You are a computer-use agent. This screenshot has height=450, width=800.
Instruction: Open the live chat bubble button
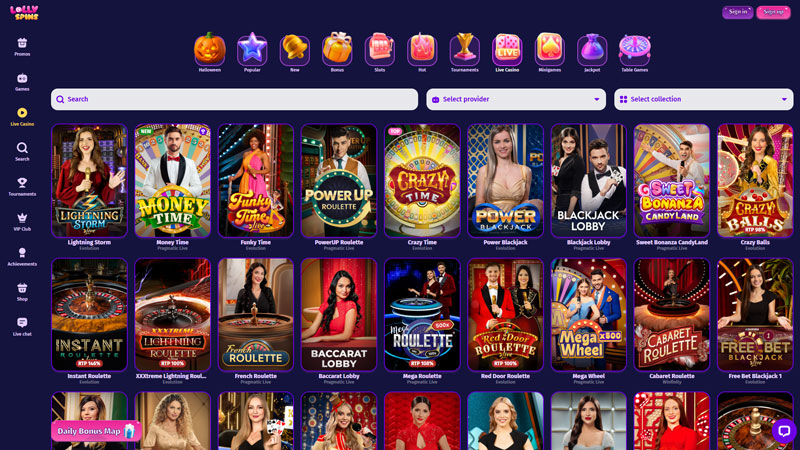click(x=784, y=431)
